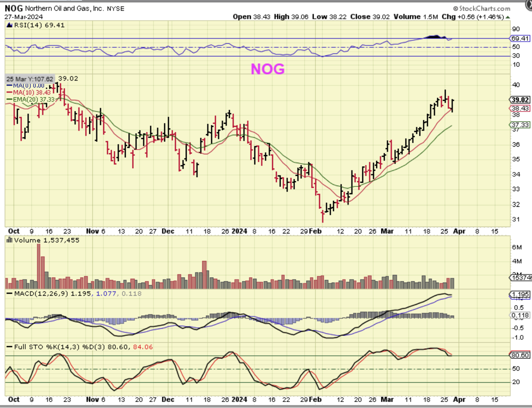Click the 38.43 red MA tag on right axis
The width and height of the screenshot is (532, 408).
pos(520,108)
